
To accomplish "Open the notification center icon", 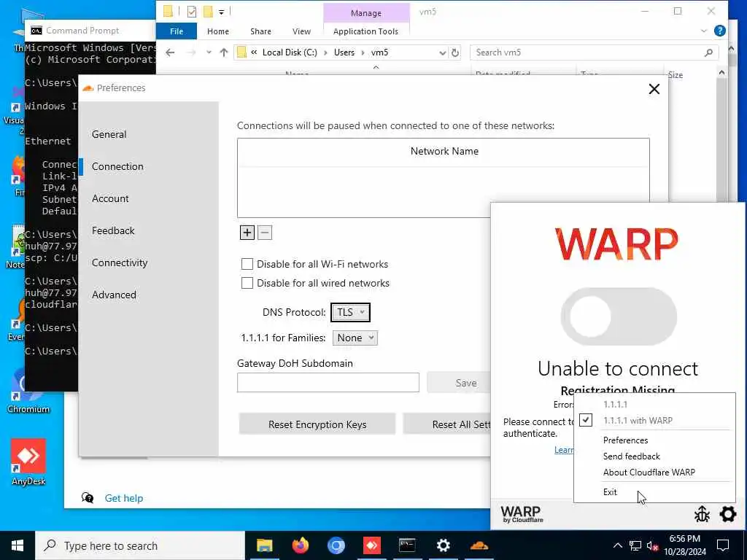I will 723,545.
